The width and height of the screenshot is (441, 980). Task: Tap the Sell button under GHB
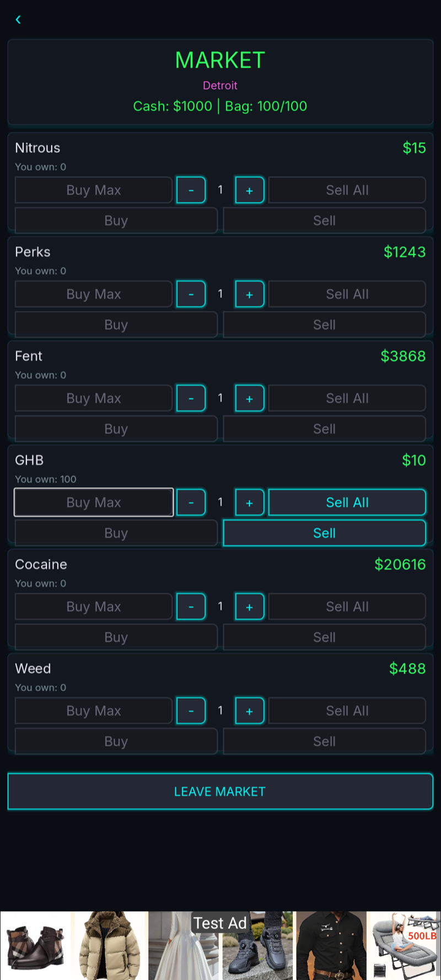[x=324, y=533]
